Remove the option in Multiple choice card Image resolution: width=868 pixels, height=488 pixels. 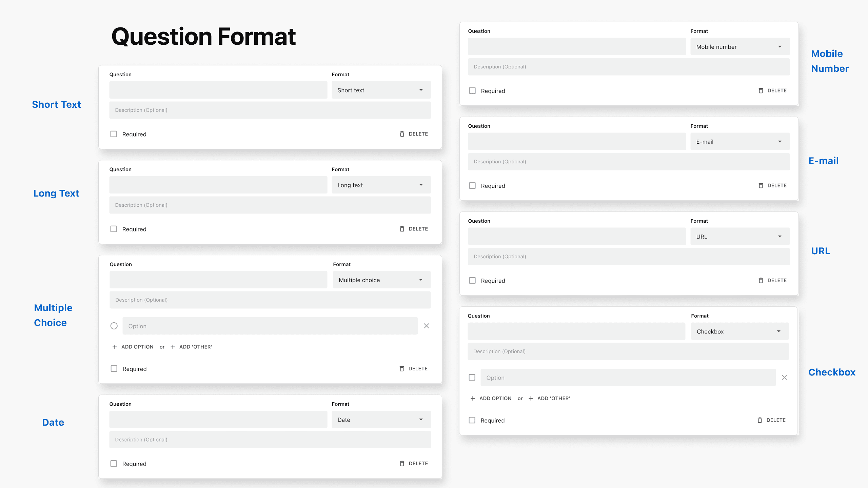click(x=426, y=326)
